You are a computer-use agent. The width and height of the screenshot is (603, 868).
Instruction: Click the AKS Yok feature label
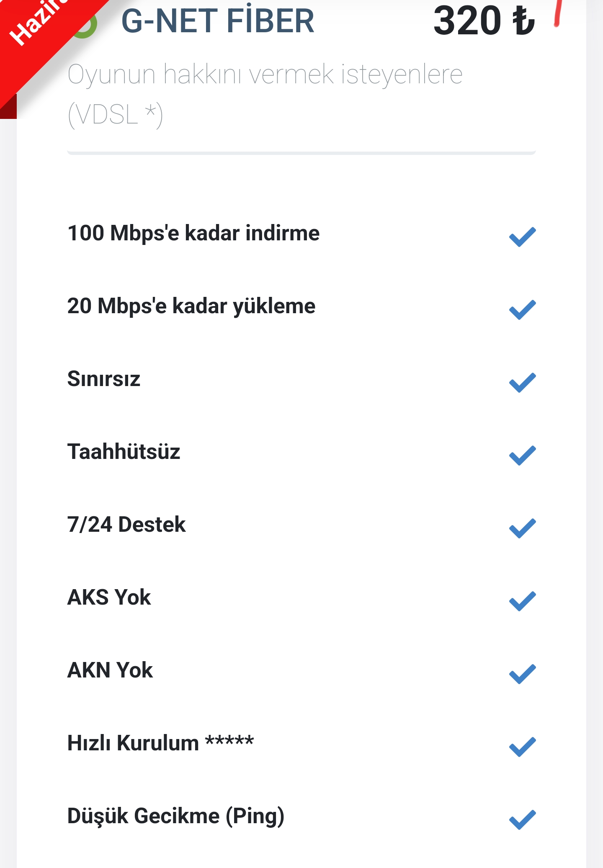(109, 598)
